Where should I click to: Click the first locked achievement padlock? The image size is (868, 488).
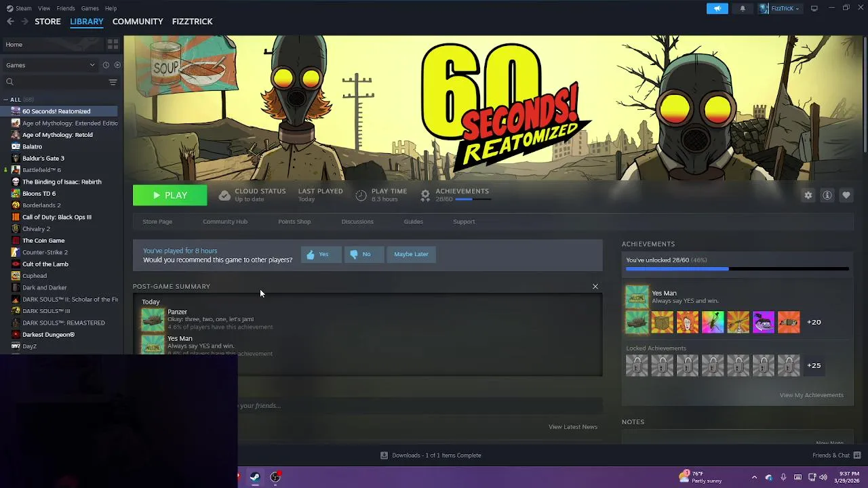637,365
